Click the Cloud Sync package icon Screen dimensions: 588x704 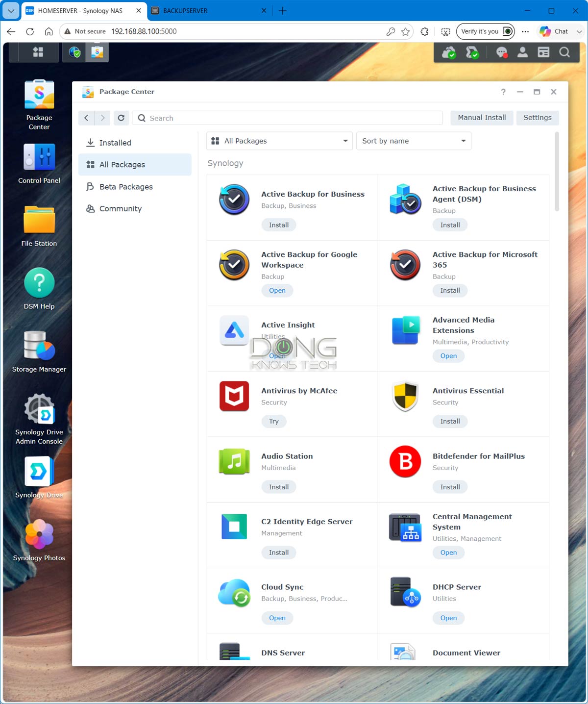(234, 592)
